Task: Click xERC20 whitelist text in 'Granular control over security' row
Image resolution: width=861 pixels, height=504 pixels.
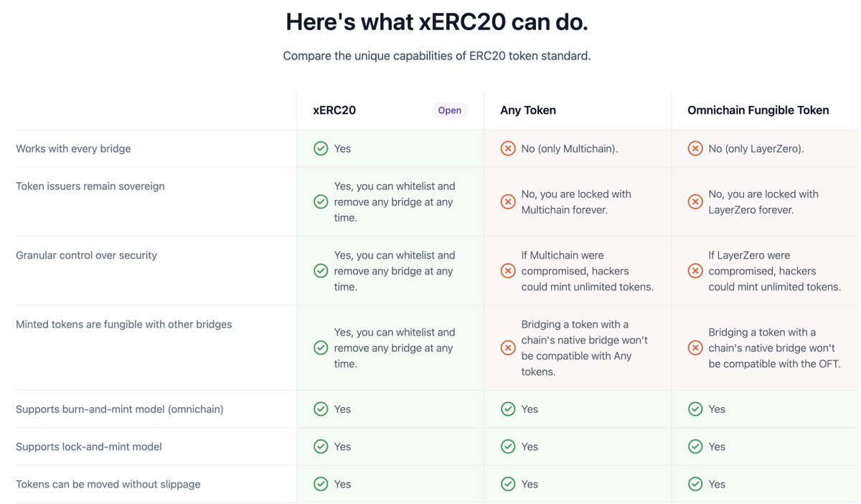Action: coord(395,271)
